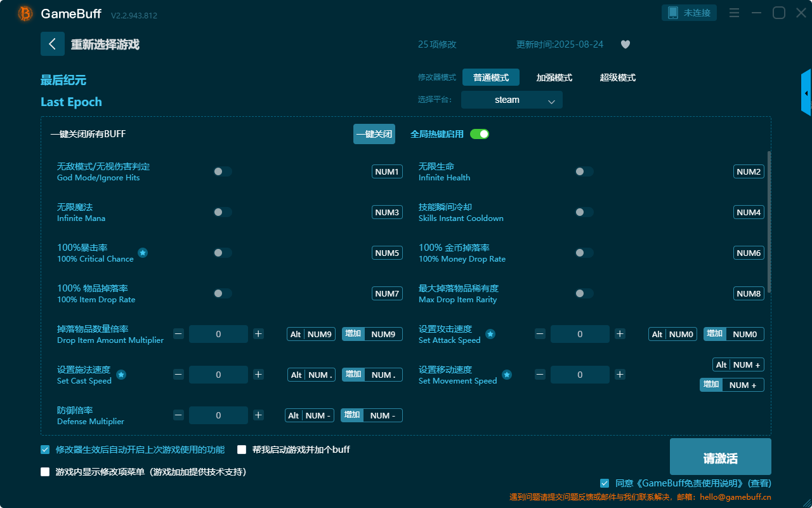Increase Defense Multiplier with plus

[258, 415]
